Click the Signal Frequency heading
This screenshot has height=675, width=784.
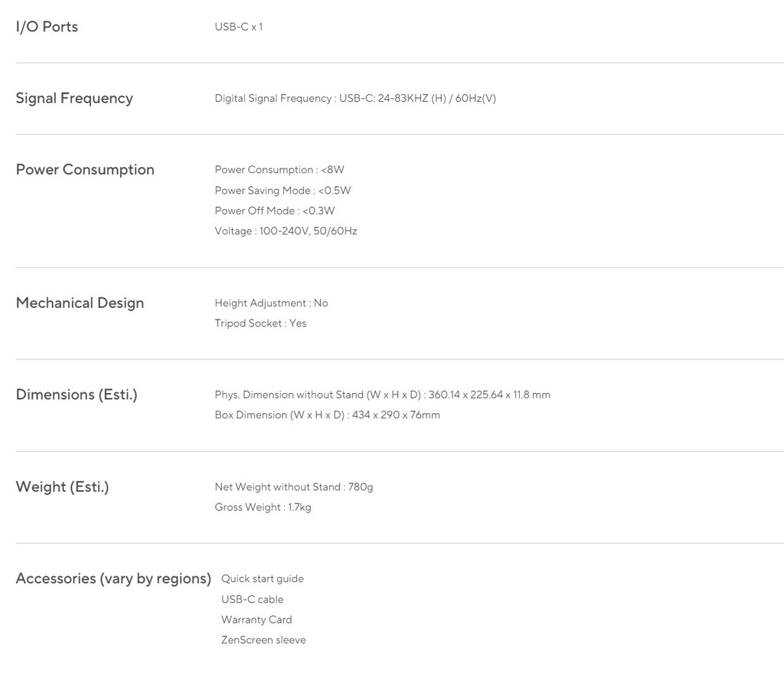click(74, 98)
